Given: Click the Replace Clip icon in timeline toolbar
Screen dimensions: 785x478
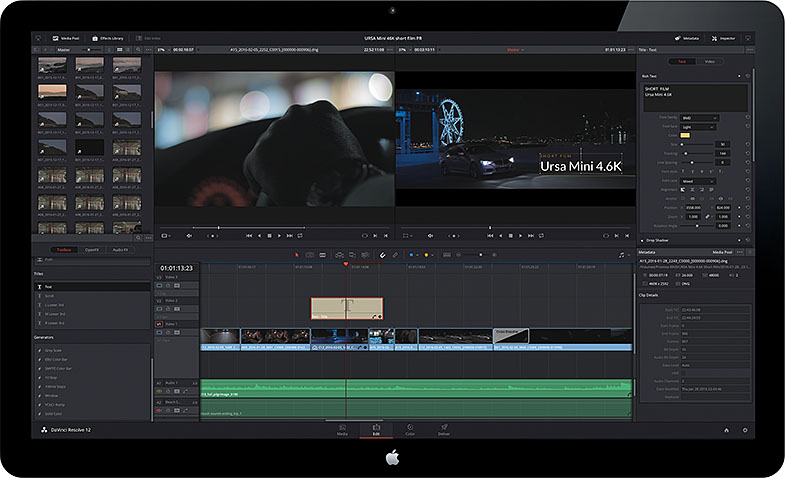Looking at the screenshot, I should click(x=365, y=255).
